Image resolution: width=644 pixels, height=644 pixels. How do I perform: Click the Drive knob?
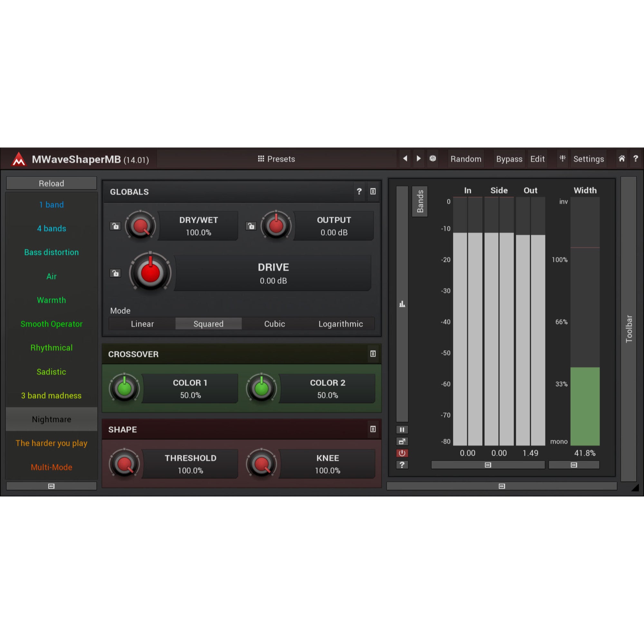click(150, 272)
